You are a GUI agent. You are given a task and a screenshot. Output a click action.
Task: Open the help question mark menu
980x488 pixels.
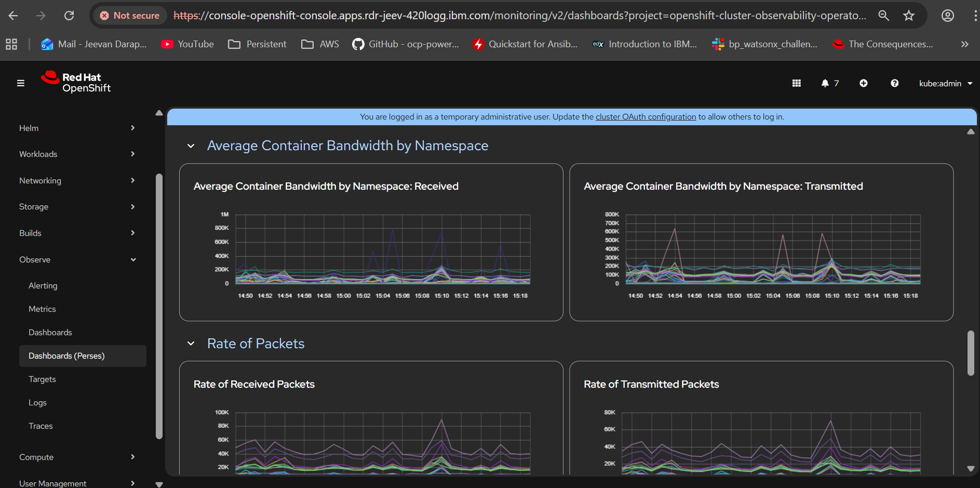[x=894, y=83]
